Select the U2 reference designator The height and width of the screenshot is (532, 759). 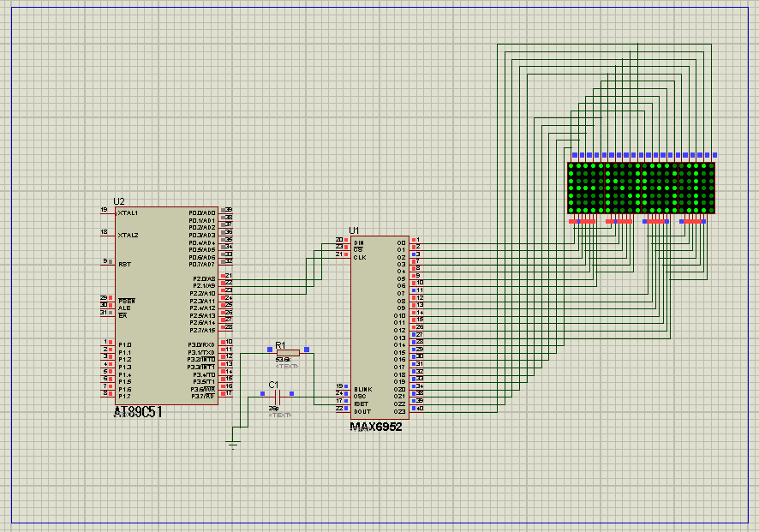119,201
